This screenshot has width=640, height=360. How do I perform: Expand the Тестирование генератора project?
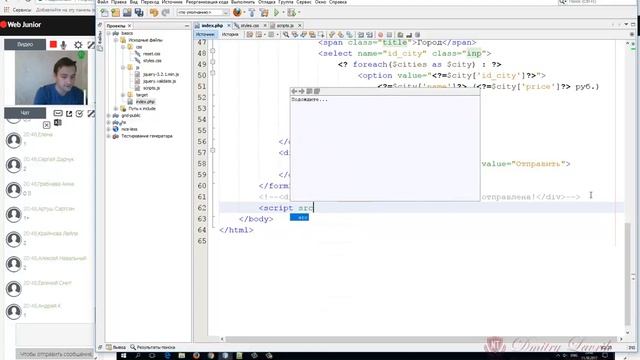pos(109,136)
